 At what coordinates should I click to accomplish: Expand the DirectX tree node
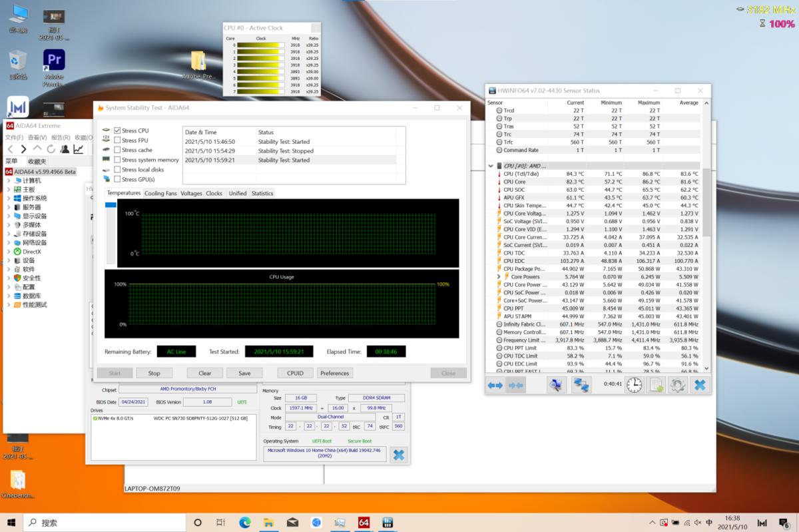pos(9,252)
